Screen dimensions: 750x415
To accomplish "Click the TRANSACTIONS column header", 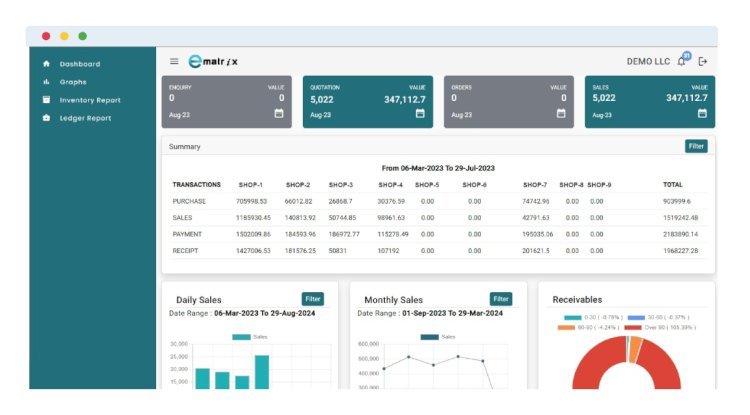I will pos(197,185).
